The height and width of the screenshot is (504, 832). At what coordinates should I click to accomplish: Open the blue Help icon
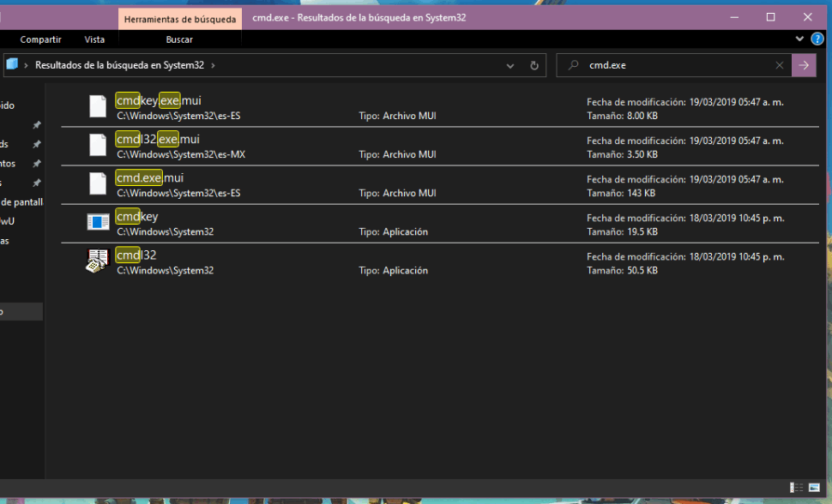[x=817, y=39]
